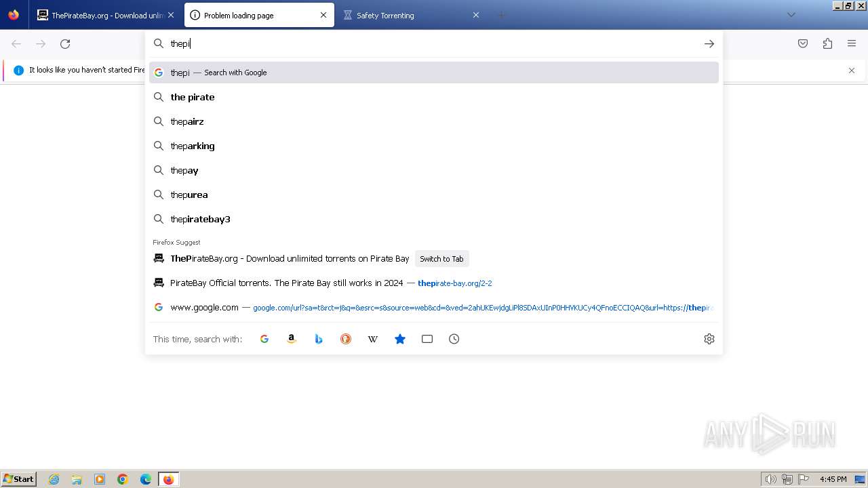Choose 'theparking' search suggestion

[x=434, y=146]
